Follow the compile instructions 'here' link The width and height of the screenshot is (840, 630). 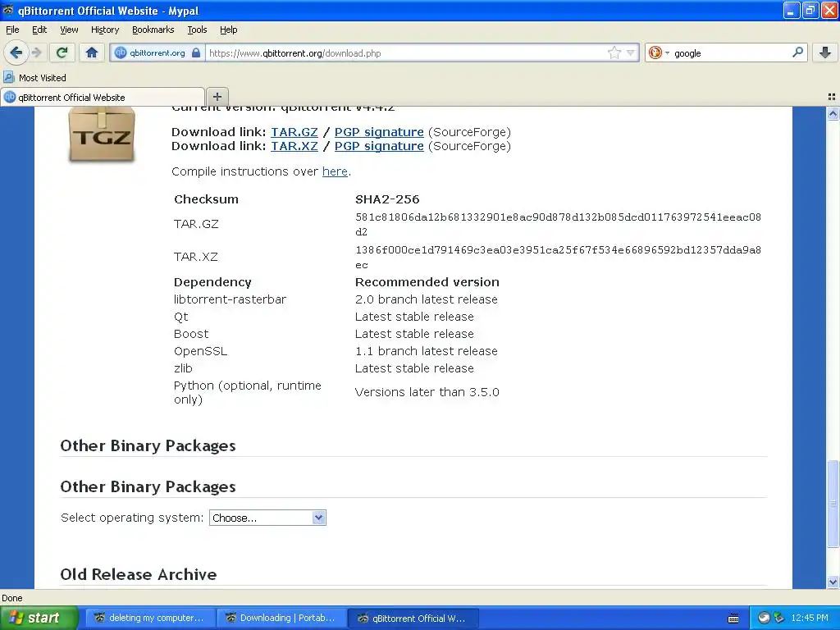[x=335, y=171]
